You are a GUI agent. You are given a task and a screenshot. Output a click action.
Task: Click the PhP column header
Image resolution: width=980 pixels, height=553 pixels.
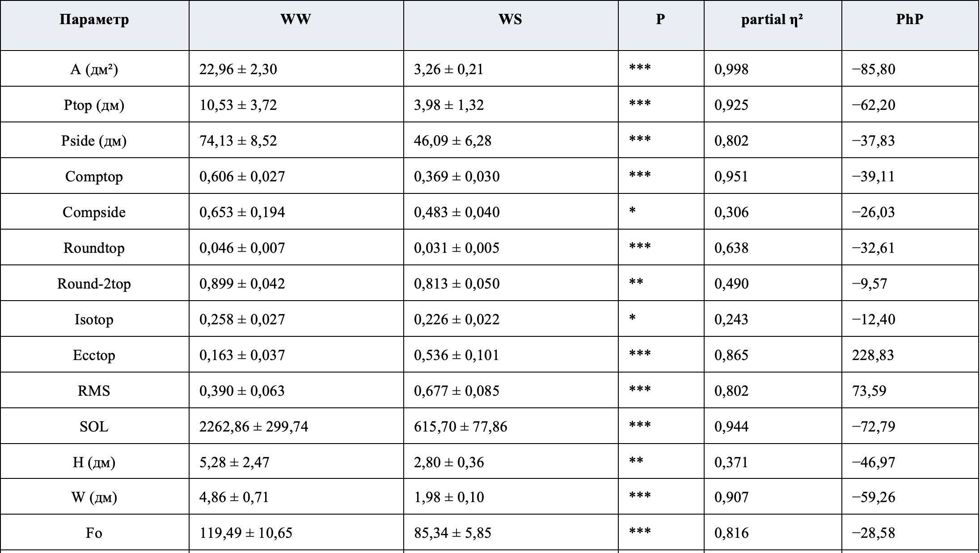point(910,20)
